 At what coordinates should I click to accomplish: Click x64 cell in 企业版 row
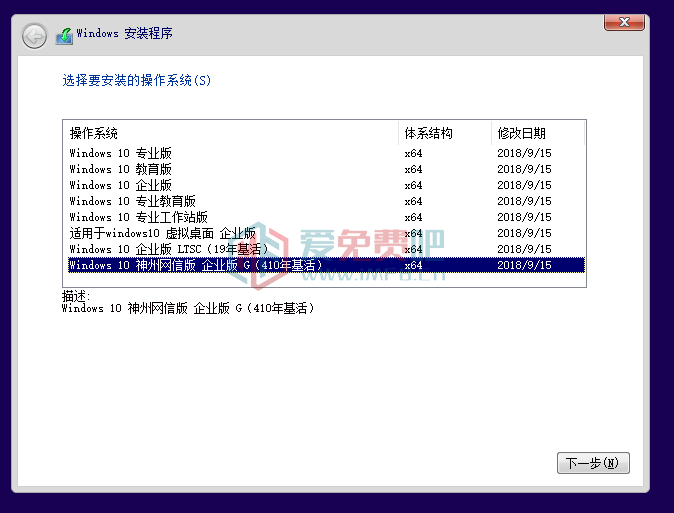[413, 185]
